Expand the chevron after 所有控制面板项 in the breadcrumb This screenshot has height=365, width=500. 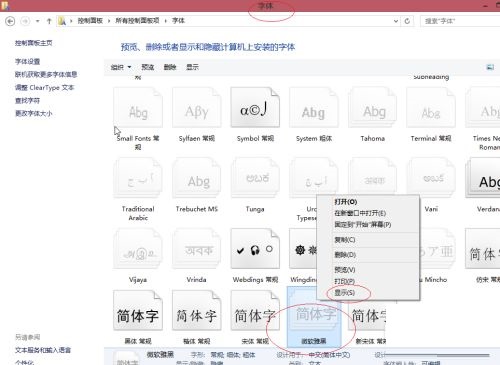pos(166,21)
